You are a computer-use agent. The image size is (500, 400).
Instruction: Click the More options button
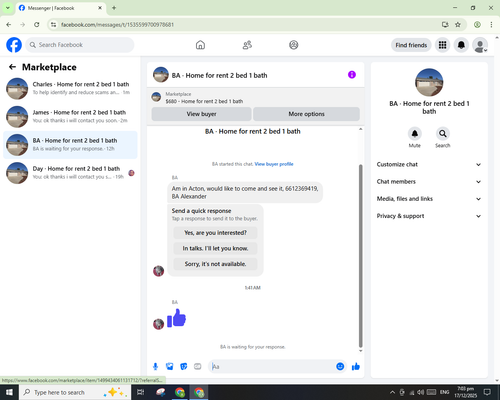(306, 114)
